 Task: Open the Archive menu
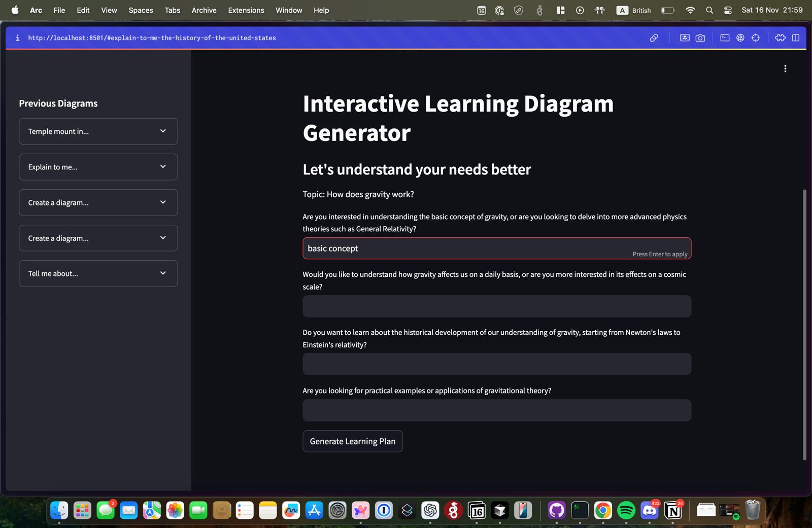point(204,10)
